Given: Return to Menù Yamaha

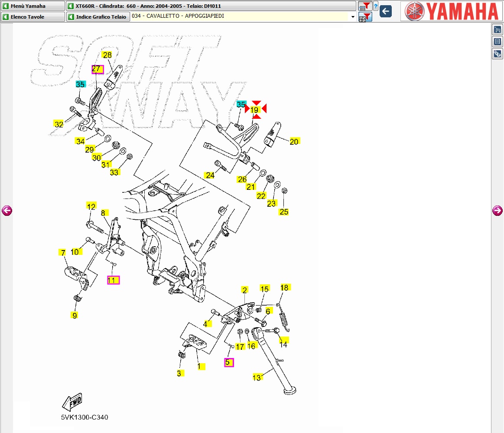Looking at the screenshot, I should coord(33,6).
